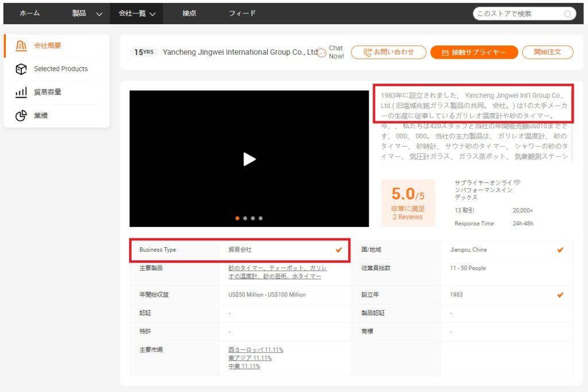Viewport: 588px width, 392px height.
Task: Click the checkmark beside Jiangsu, China
Action: 560,249
